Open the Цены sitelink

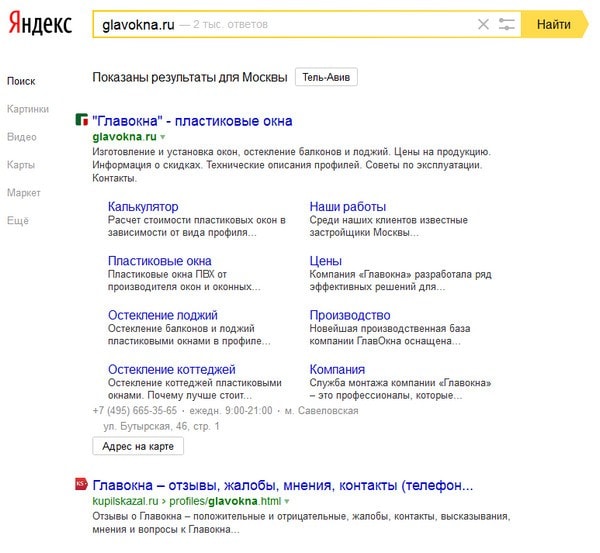[x=326, y=261]
